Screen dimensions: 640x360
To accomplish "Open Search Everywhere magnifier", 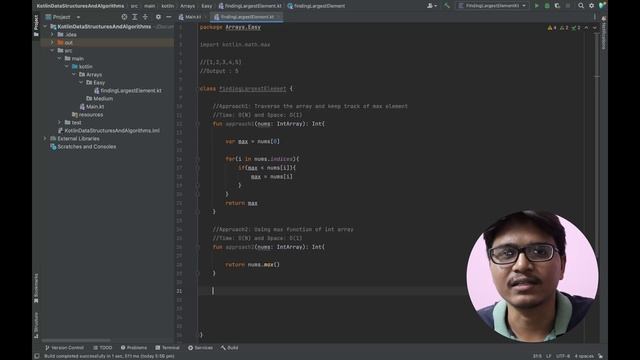I will coord(581,6).
